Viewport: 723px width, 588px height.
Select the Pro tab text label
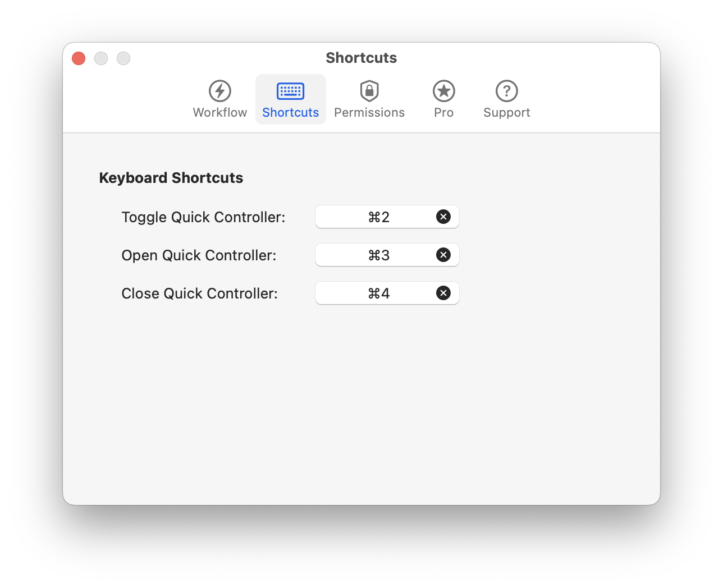443,113
